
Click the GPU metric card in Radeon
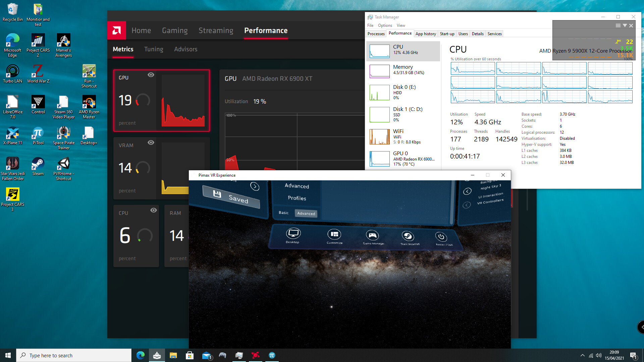click(x=161, y=101)
